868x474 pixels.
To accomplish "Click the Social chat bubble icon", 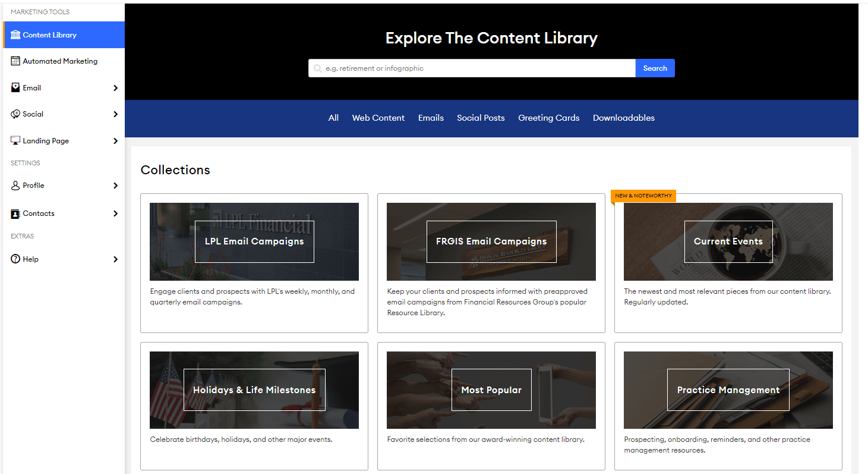I will click(15, 114).
